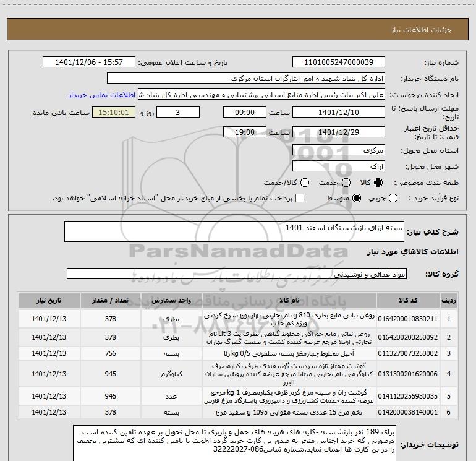Click the product name تخم مرغ 15 عددی
This screenshot has height=461, width=476.
[289, 412]
